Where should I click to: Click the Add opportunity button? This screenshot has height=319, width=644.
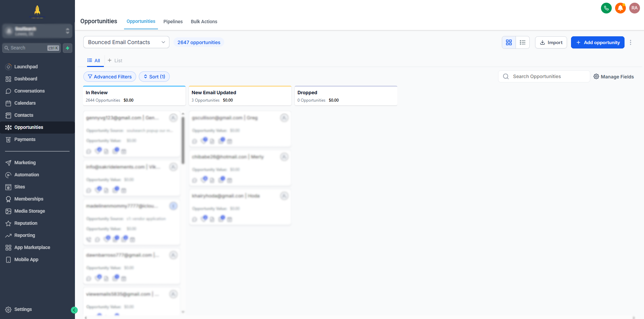[598, 42]
